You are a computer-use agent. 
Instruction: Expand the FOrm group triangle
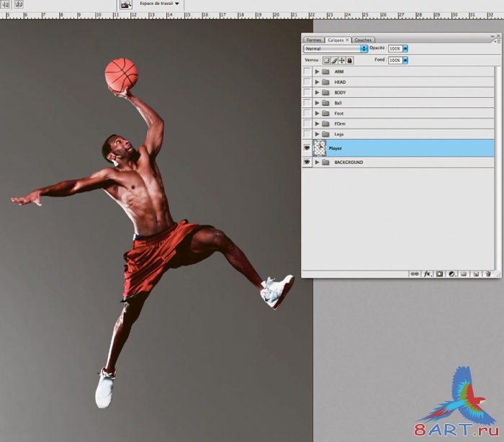[317, 123]
